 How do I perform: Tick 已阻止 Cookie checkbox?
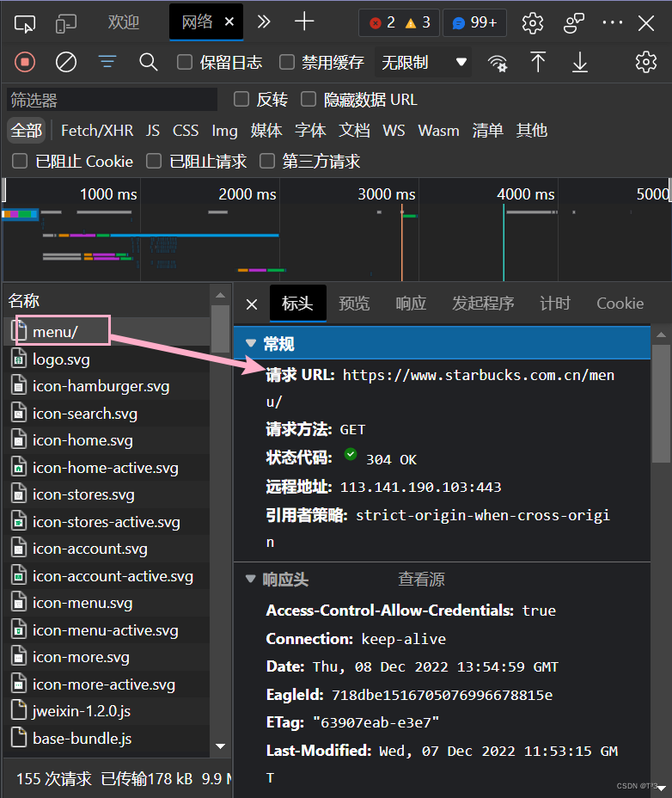[19, 162]
